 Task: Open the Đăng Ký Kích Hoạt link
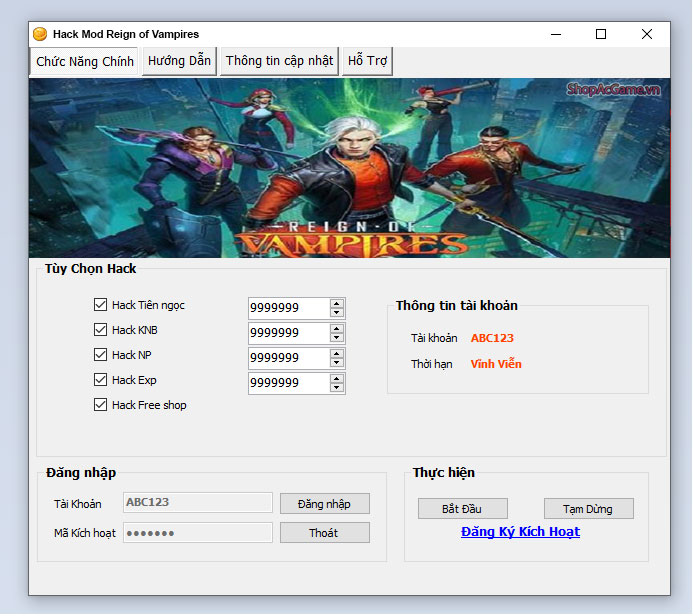click(x=520, y=532)
